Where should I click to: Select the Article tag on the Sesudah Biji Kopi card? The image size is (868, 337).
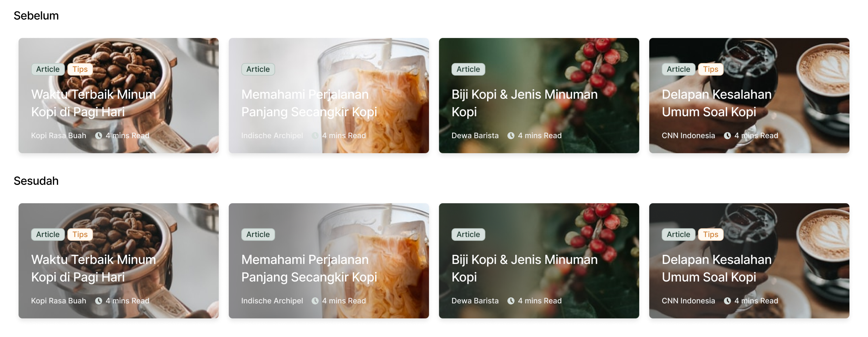468,234
